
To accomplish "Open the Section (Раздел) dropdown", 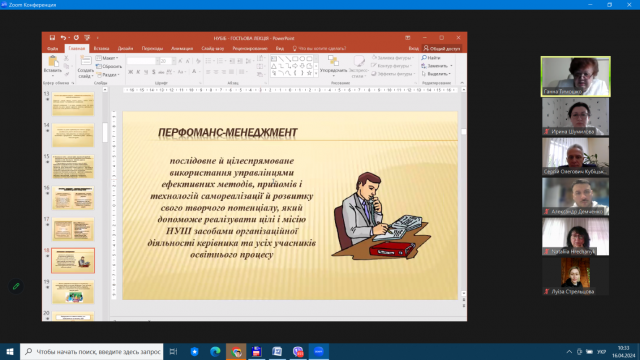I will pos(108,75).
